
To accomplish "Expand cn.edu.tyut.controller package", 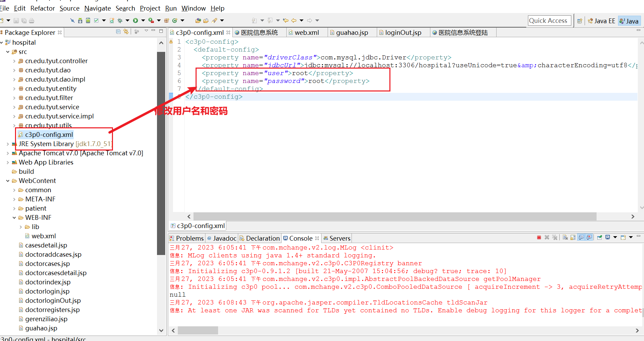I will [14, 61].
